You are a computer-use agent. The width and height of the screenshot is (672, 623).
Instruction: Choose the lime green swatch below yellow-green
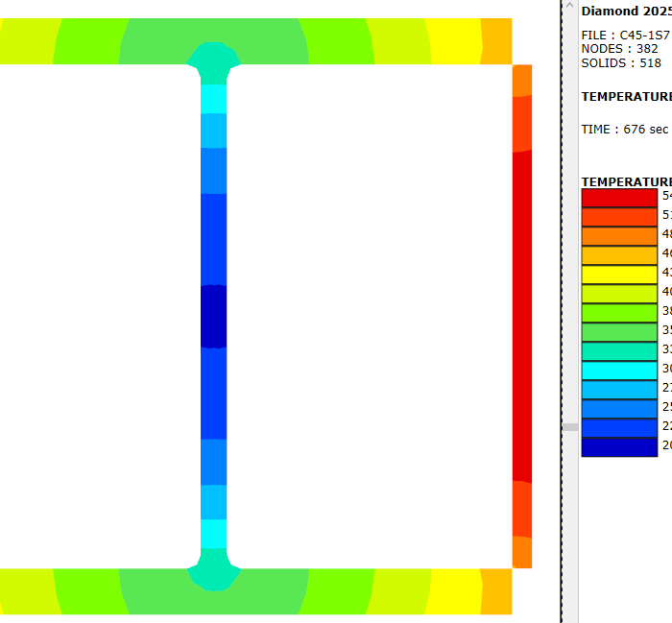(x=619, y=313)
